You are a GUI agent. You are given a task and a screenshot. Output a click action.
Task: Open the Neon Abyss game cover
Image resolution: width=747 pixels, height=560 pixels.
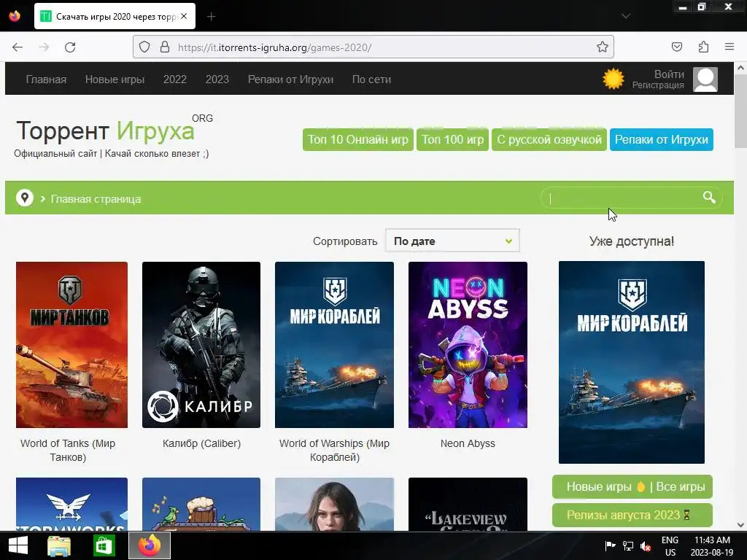point(468,345)
